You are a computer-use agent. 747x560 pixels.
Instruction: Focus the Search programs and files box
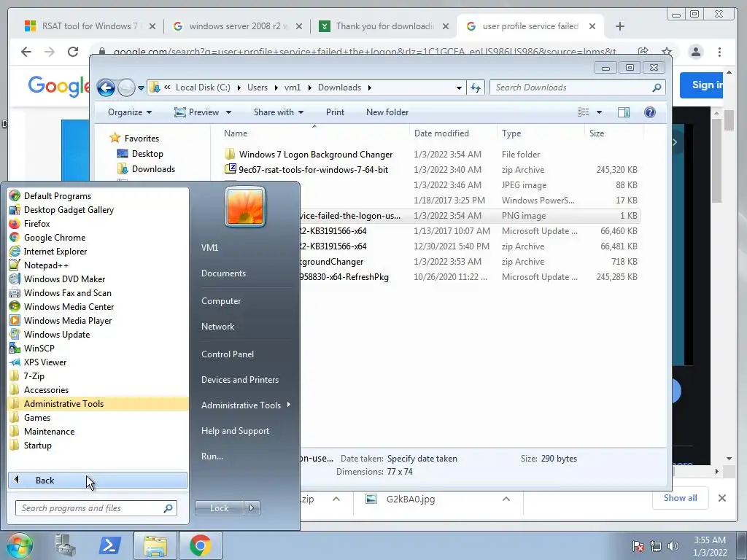[96, 508]
